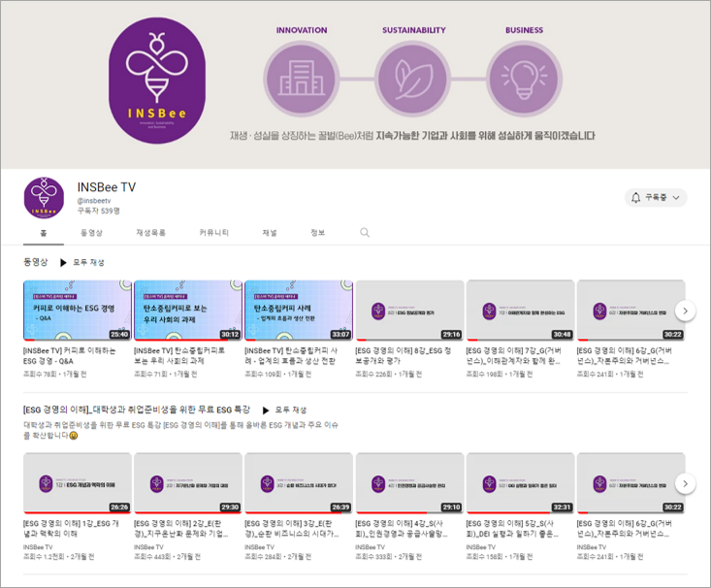Click the INSBee TV channel name heading

[107, 187]
